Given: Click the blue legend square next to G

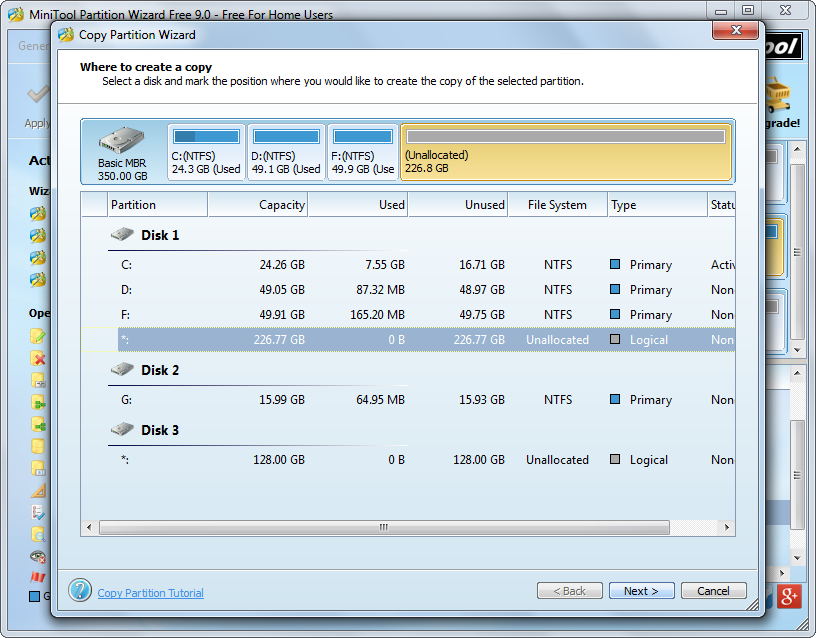Looking at the screenshot, I should pyautogui.click(x=34, y=596).
